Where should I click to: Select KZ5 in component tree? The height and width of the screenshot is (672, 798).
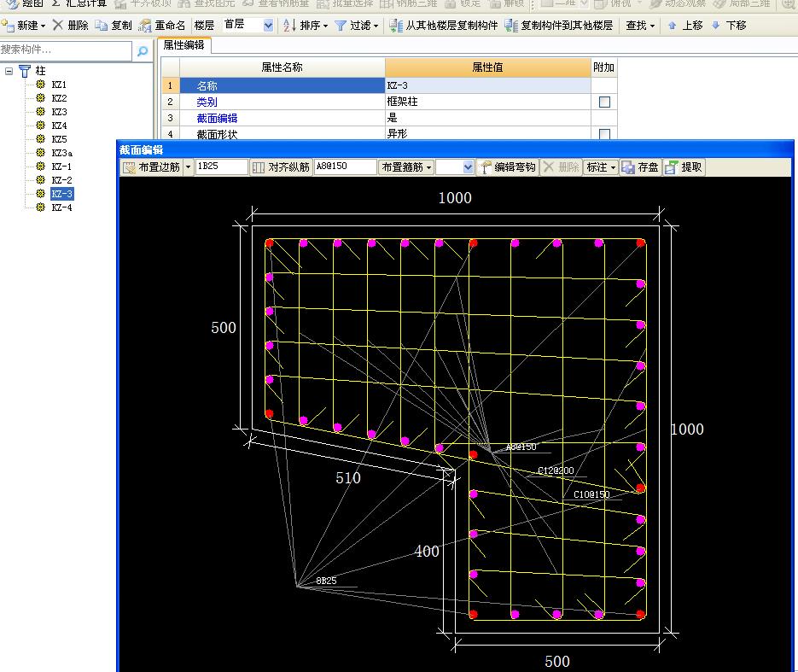(59, 139)
